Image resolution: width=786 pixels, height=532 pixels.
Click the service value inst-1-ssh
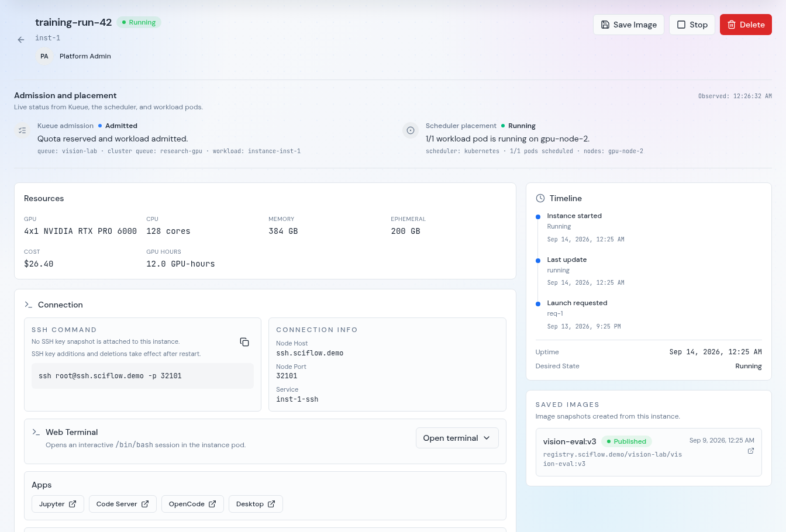pyautogui.click(x=297, y=399)
